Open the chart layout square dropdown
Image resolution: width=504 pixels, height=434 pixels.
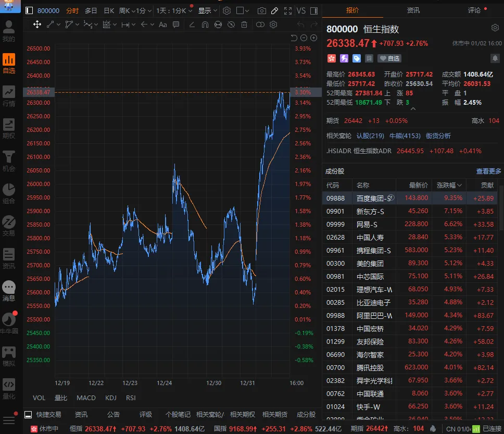242,10
